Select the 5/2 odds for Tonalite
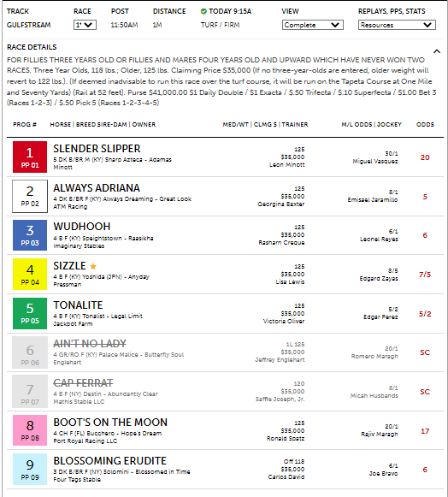This screenshot has height=497, width=448. click(425, 314)
